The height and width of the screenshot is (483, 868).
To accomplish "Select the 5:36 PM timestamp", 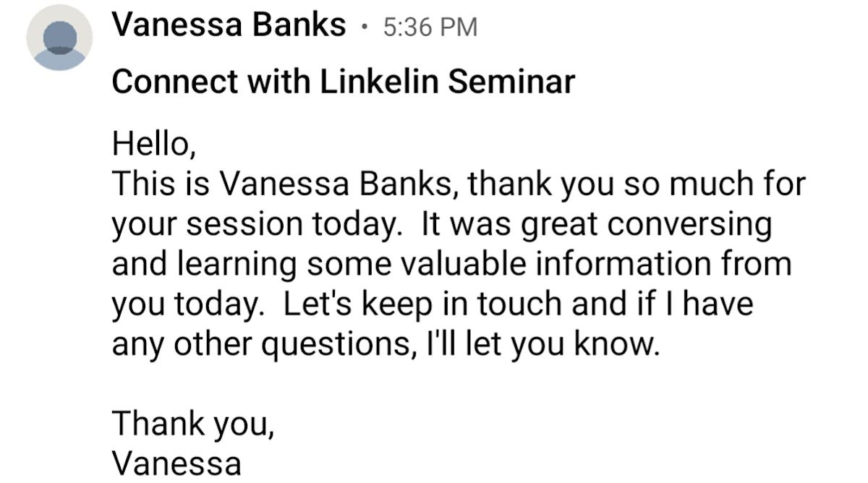I will coord(430,27).
